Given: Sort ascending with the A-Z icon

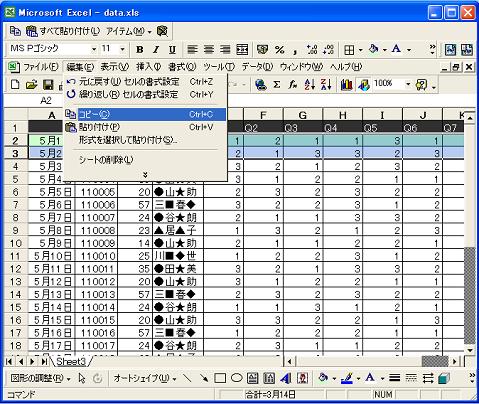Looking at the screenshot, I should click(310, 85).
